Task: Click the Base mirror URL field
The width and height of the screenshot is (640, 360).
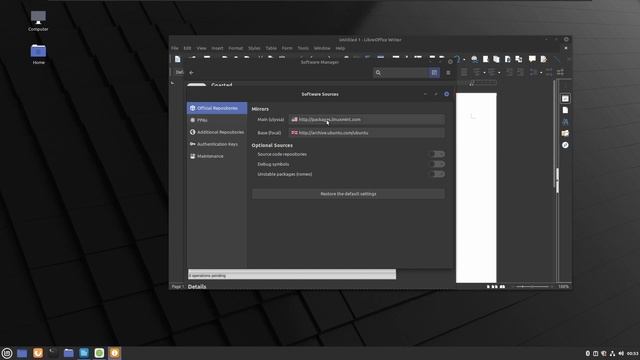Action: 367,133
